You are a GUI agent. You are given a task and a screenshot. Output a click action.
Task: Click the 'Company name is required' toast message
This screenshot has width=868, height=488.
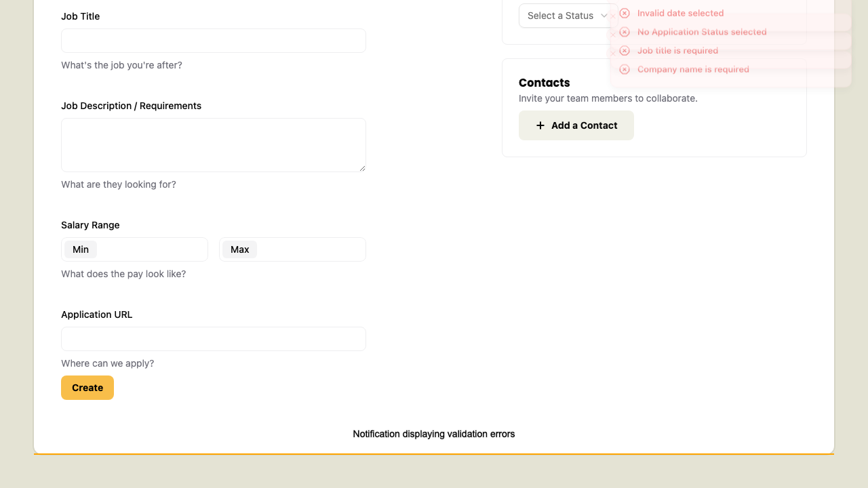pyautogui.click(x=693, y=69)
